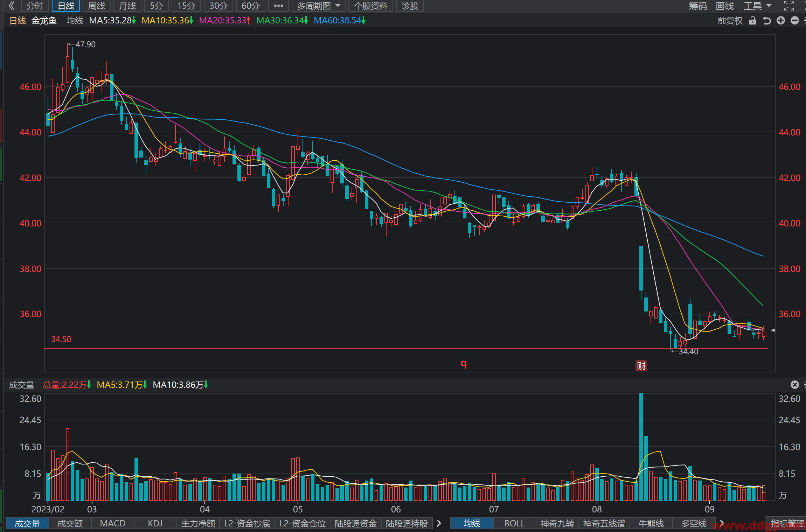Open the 多周期图 dropdown

319,6
